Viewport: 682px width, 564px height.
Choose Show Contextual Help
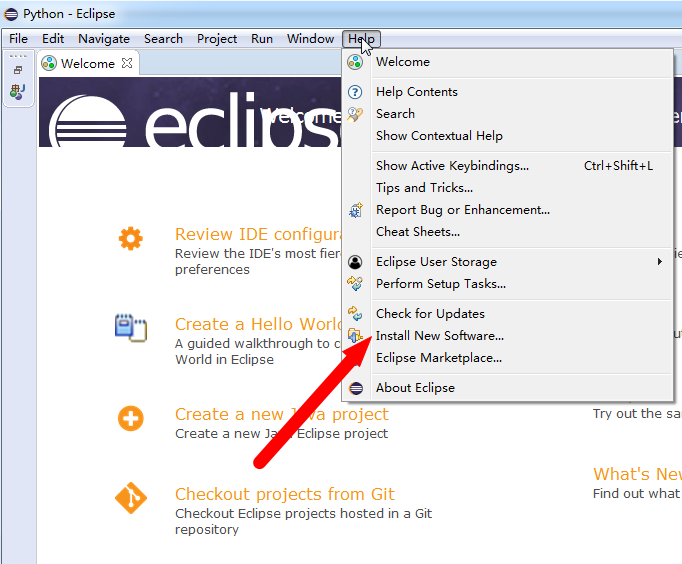(508, 136)
